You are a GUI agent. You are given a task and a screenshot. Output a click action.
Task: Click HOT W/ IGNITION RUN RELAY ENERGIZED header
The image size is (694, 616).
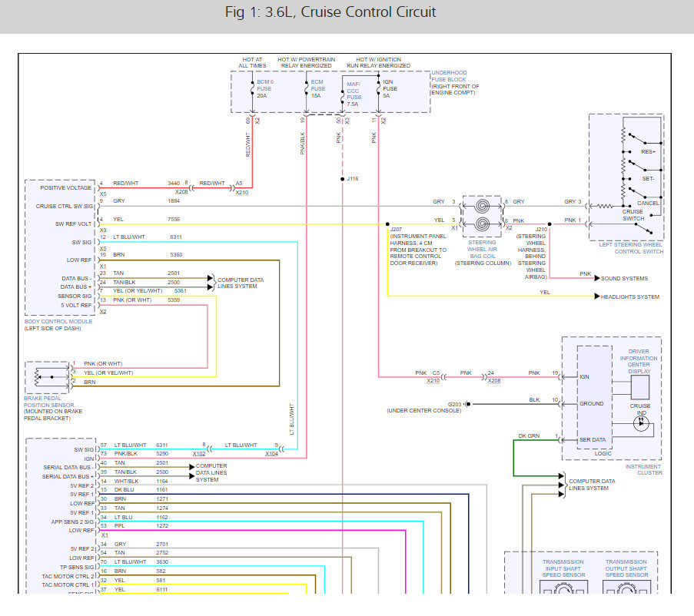[378, 62]
